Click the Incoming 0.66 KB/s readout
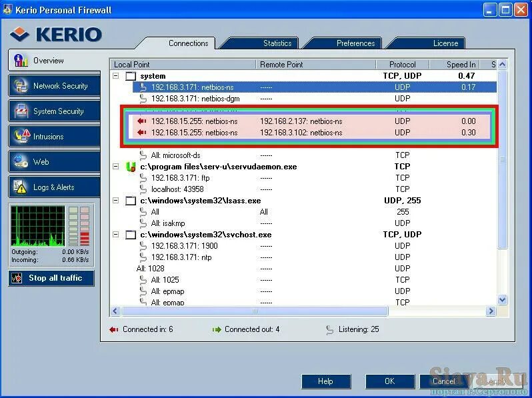This screenshot has height=398, width=532. pyautogui.click(x=50, y=260)
